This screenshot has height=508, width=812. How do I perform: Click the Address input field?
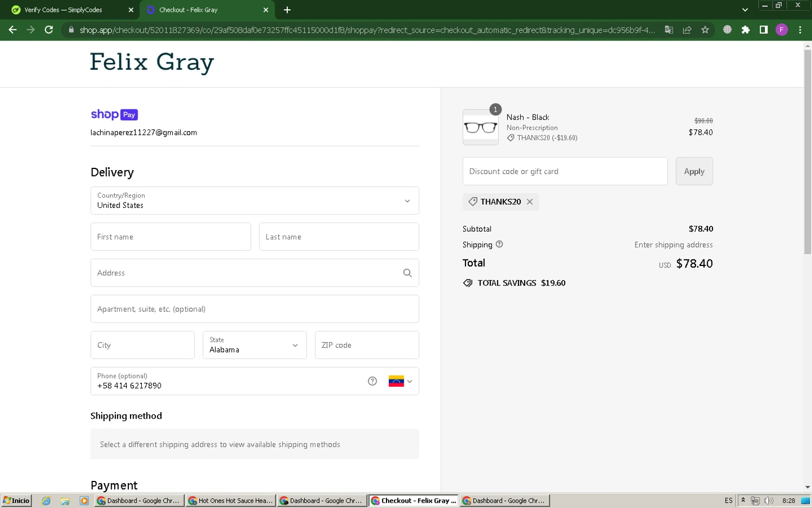tap(254, 273)
